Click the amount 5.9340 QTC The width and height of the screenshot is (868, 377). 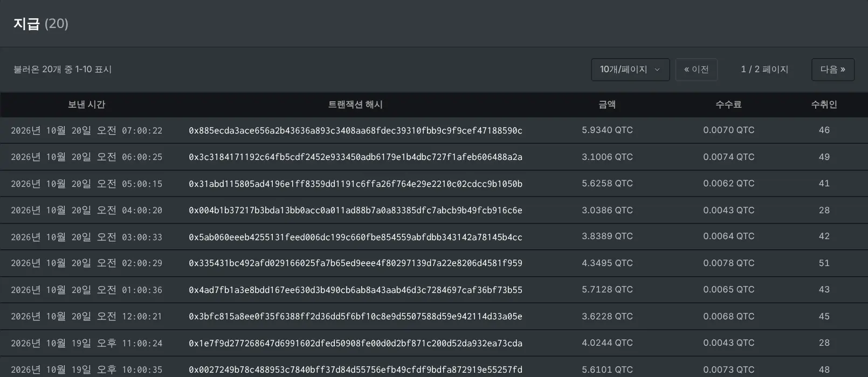[607, 130]
